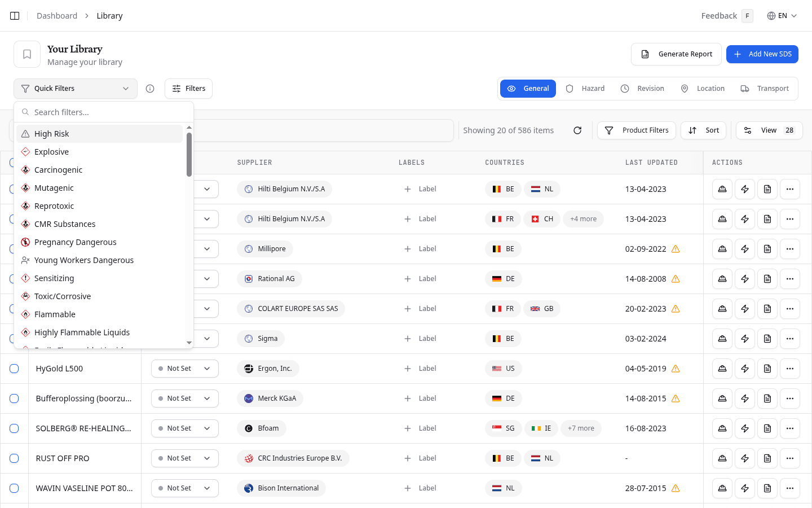Open the globe language icon in the top bar
The height and width of the screenshot is (508, 812).
point(771,15)
